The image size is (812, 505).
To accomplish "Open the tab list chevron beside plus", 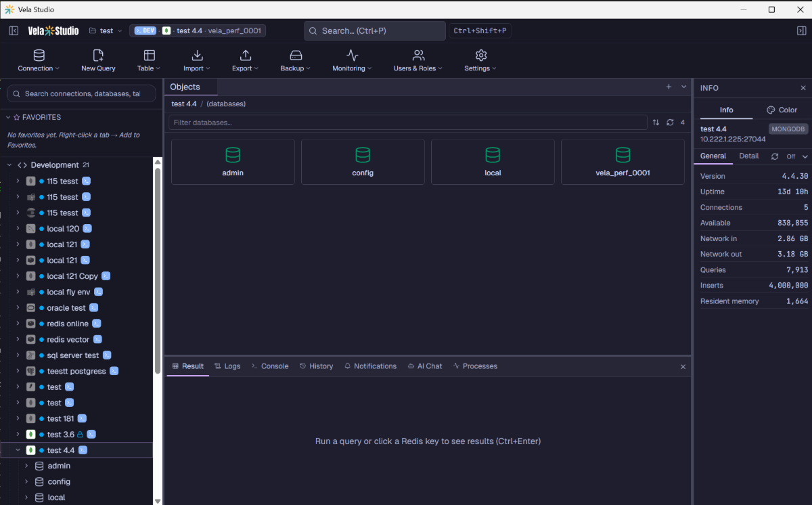I will 683,87.
